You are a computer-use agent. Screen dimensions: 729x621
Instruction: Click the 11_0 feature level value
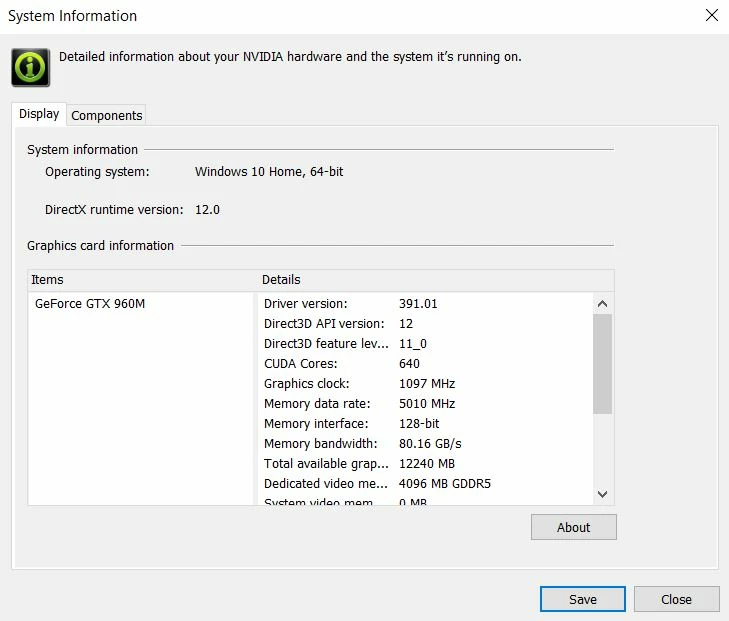click(x=412, y=344)
